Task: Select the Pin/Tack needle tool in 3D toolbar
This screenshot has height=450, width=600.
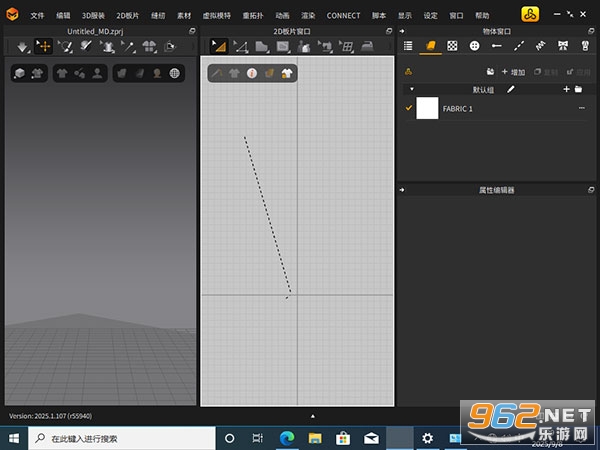Action: coord(128,47)
